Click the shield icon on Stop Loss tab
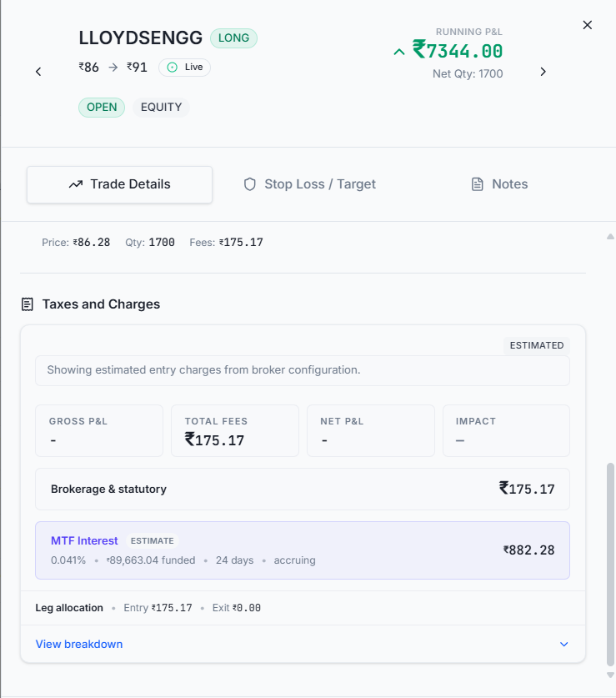The width and height of the screenshot is (616, 698). (250, 184)
